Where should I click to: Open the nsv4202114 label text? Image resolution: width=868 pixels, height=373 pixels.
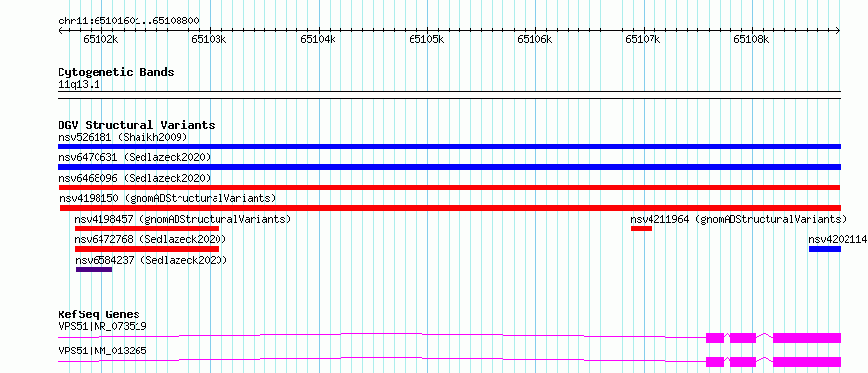click(x=838, y=239)
